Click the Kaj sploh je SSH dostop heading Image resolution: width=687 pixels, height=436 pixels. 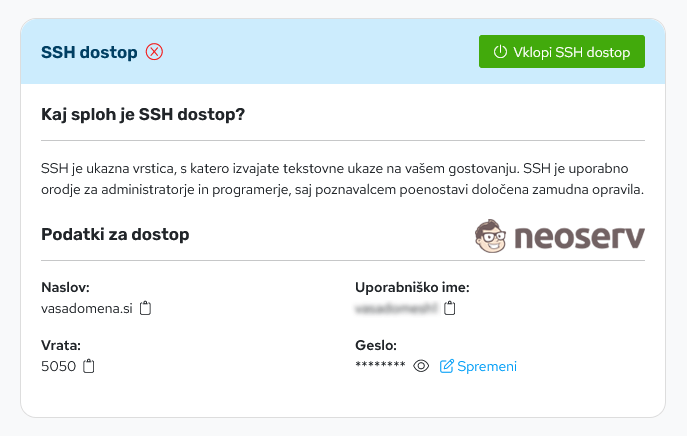(x=143, y=115)
